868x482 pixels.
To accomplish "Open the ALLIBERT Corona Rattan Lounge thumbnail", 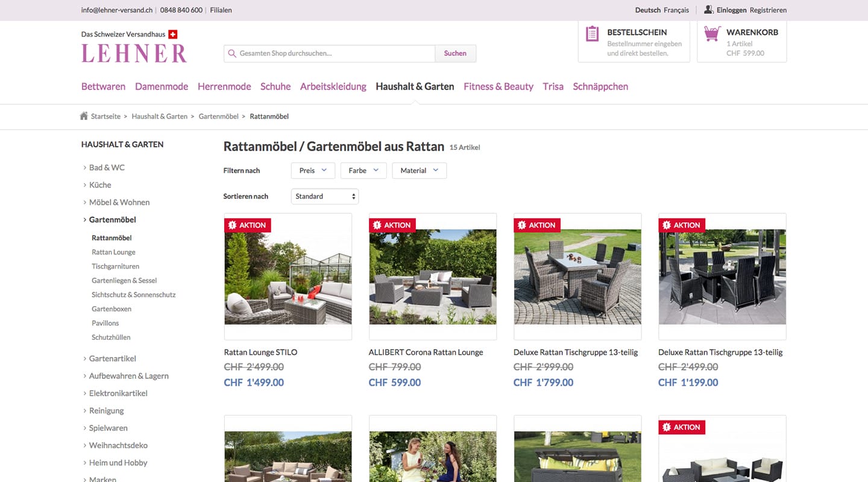I will click(x=432, y=276).
